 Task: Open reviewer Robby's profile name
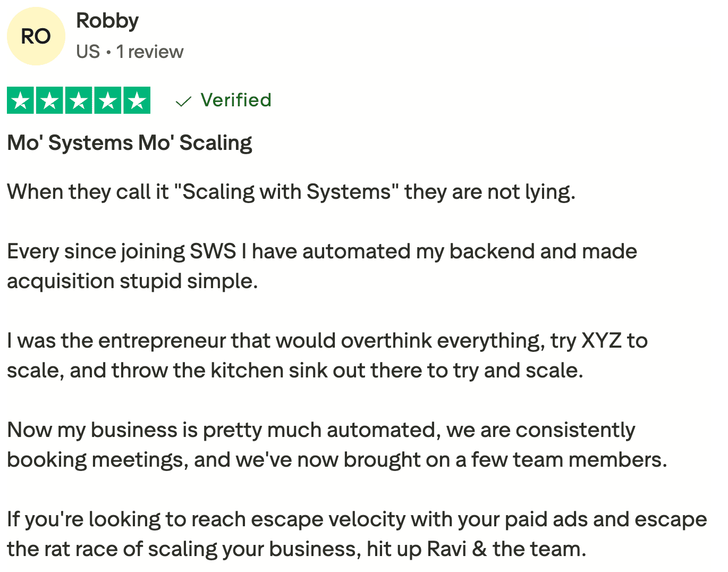[x=107, y=21]
